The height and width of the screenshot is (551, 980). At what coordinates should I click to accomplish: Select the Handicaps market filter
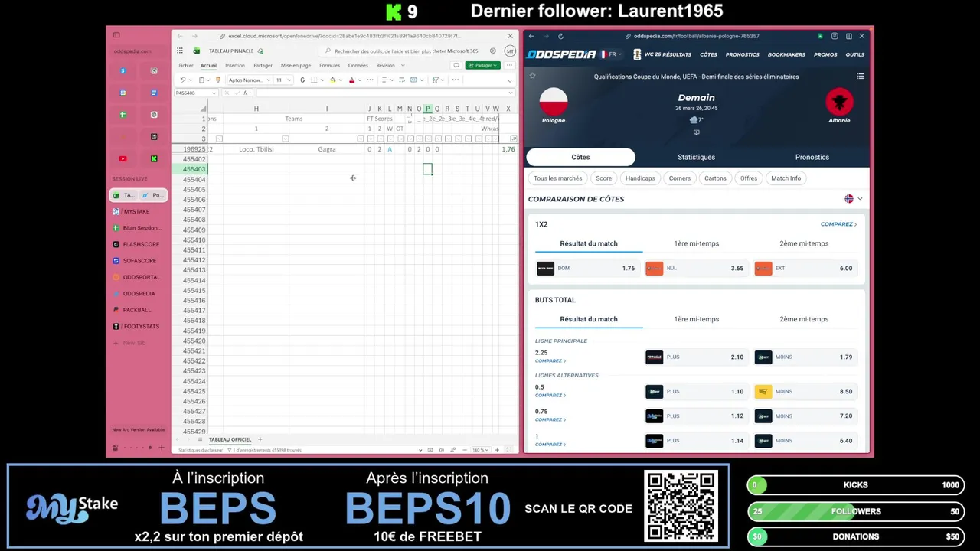640,178
